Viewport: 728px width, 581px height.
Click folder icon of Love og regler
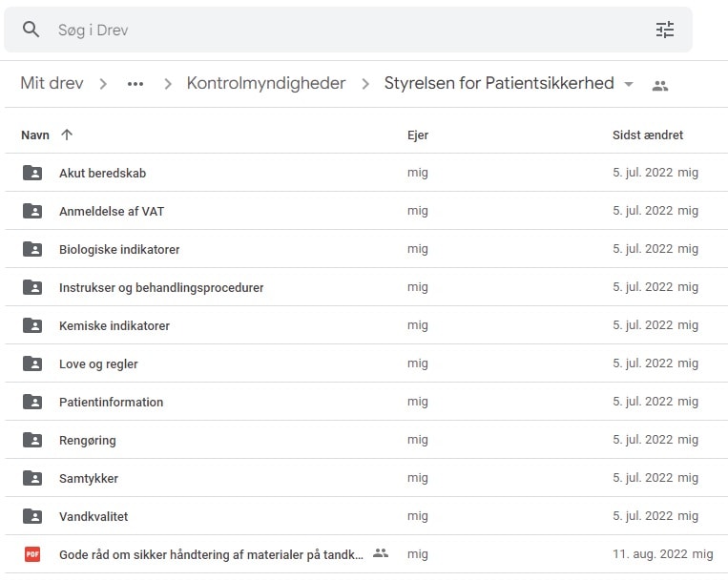[32, 363]
